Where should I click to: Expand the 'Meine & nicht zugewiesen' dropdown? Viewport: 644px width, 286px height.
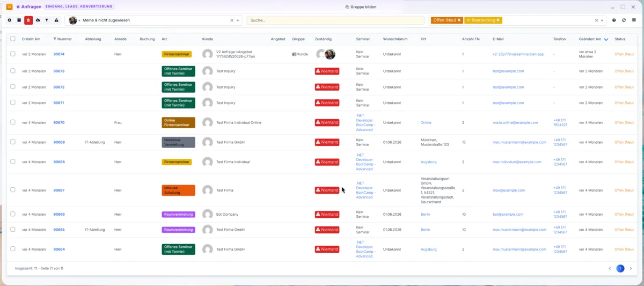[x=238, y=20]
